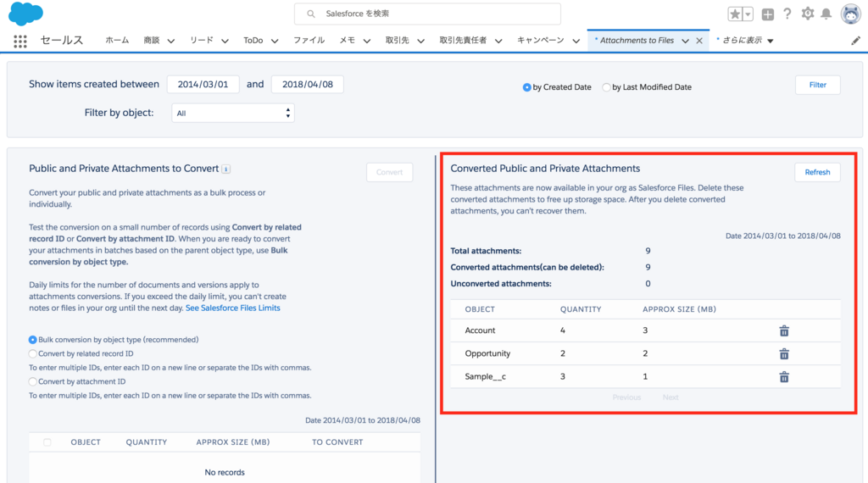Choose Convert by attachment ID option
This screenshot has width=868, height=483.
point(33,382)
